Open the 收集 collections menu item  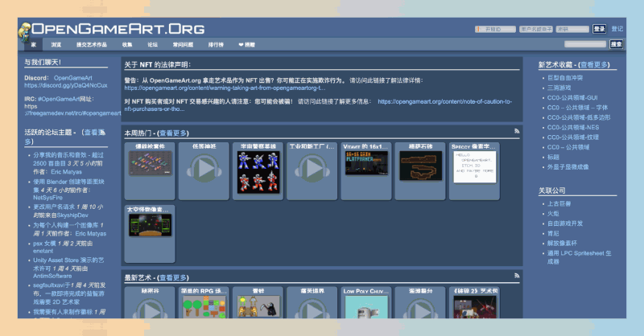click(x=127, y=45)
